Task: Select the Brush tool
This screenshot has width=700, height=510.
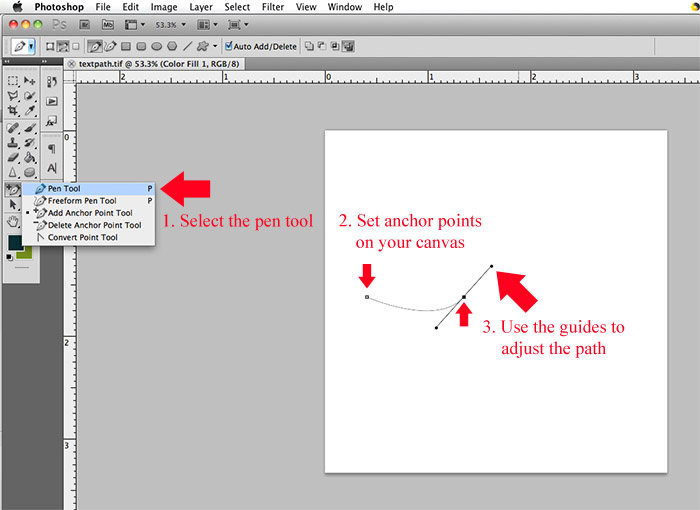Action: coord(29,128)
